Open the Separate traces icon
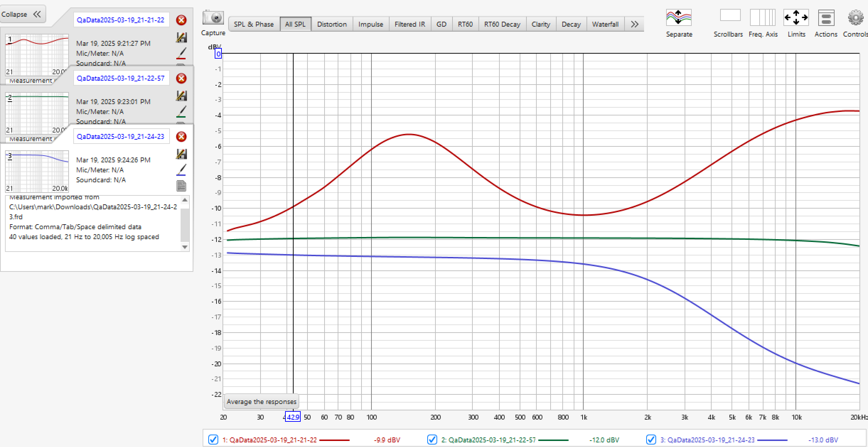 coord(679,17)
